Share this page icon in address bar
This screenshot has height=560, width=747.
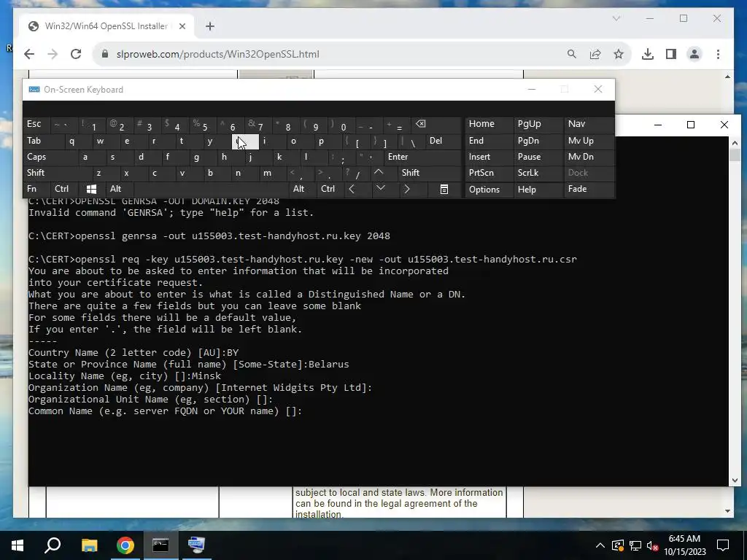595,54
